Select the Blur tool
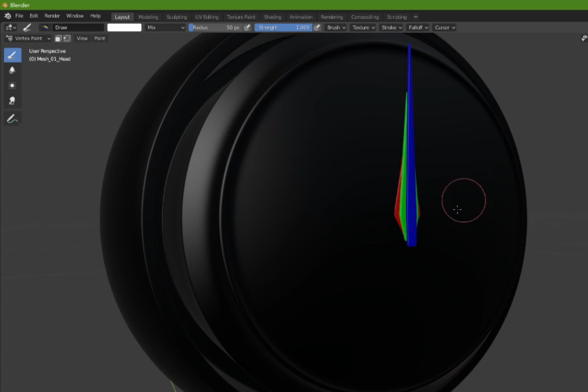This screenshot has height=392, width=588. tap(12, 70)
